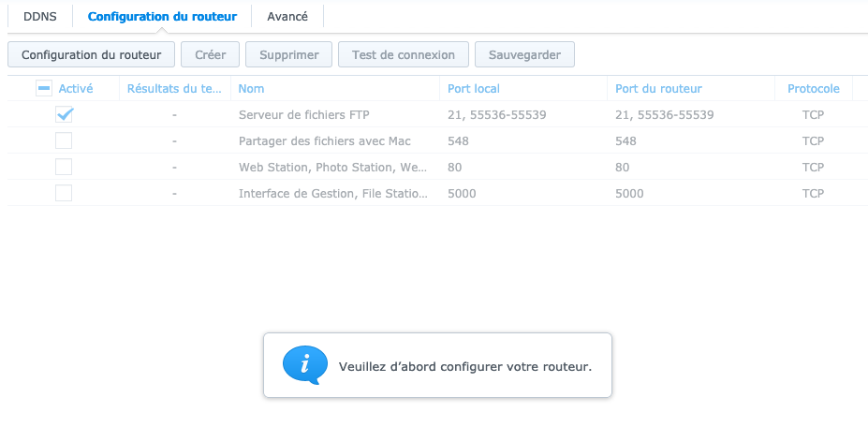Viewport: 868px width, 427px height.
Task: Select the Configuration du routeur tab
Action: click(162, 16)
